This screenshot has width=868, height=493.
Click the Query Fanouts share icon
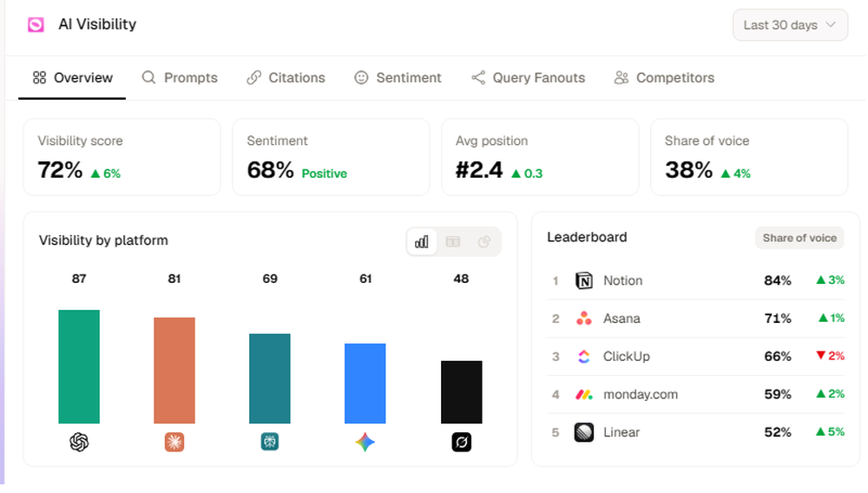(x=478, y=77)
